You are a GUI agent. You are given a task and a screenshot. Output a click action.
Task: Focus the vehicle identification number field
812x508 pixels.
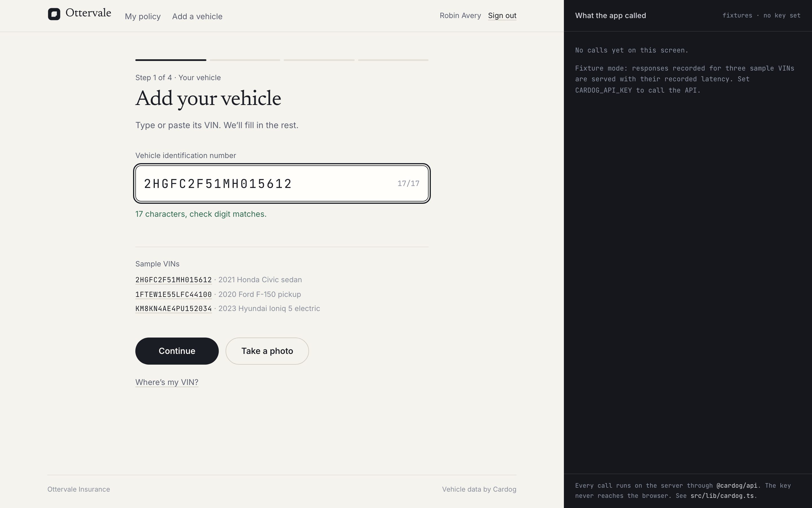[282, 183]
